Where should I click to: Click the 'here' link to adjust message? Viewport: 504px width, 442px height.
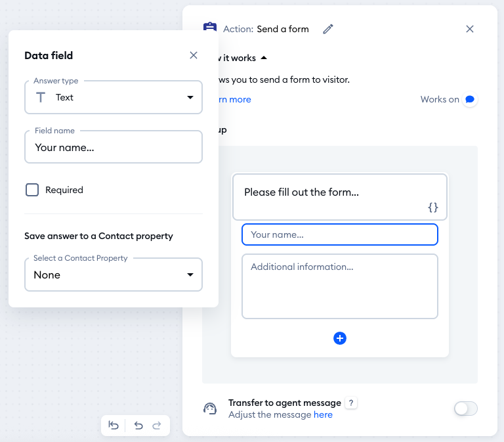click(323, 415)
